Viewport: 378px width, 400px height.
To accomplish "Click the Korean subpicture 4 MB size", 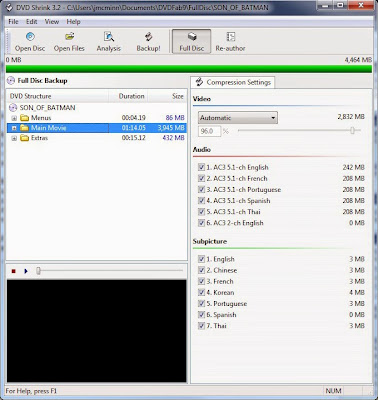I will [357, 292].
